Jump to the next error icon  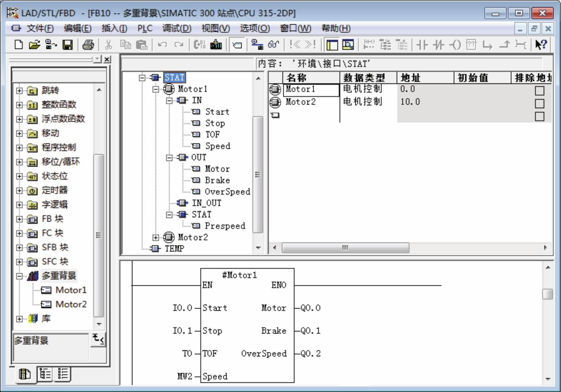coord(310,45)
